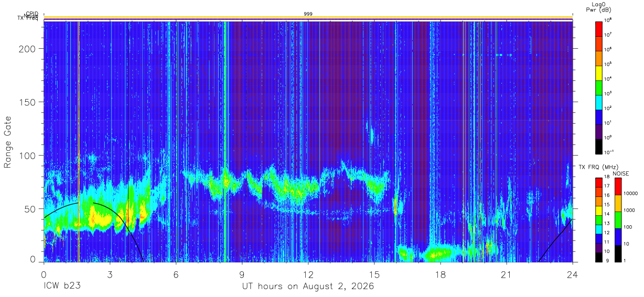Image resolution: width=644 pixels, height=297 pixels.
Task: Click the x-axis tick label '9'
Action: coord(242,274)
